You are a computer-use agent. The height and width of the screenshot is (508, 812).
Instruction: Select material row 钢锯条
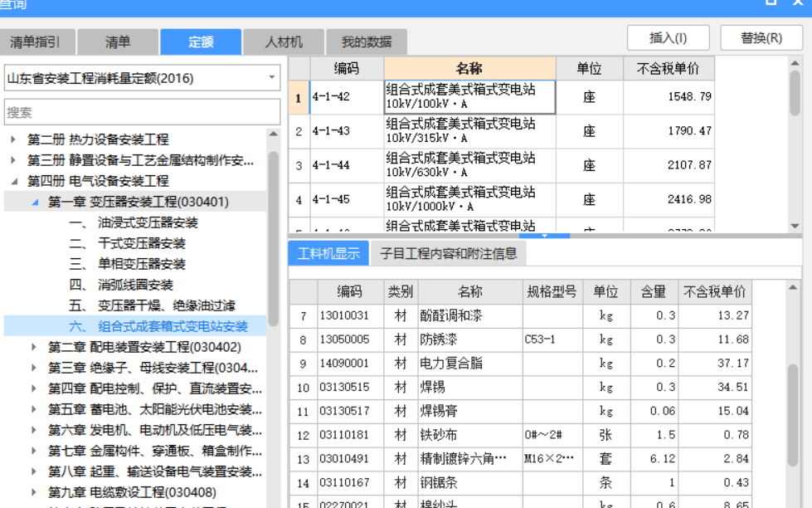520,482
